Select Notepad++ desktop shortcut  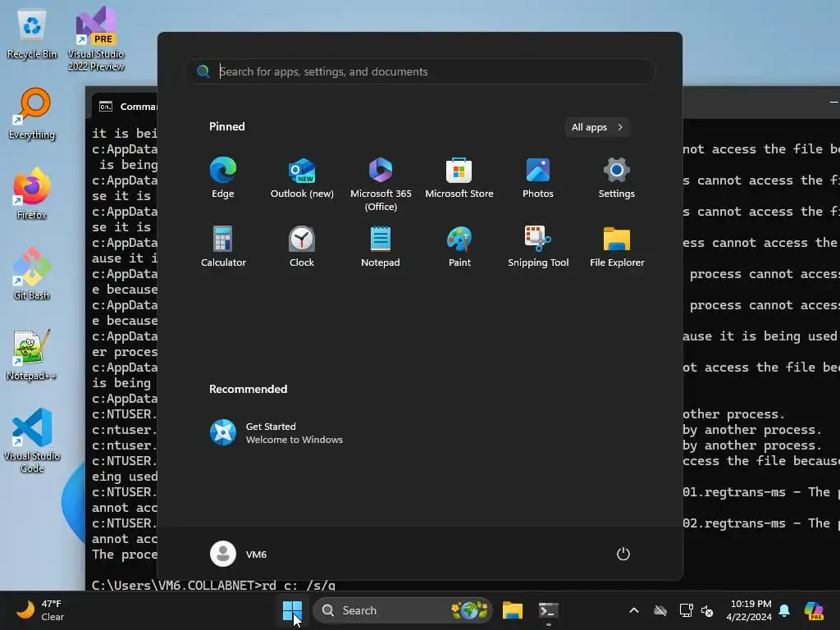(x=32, y=354)
